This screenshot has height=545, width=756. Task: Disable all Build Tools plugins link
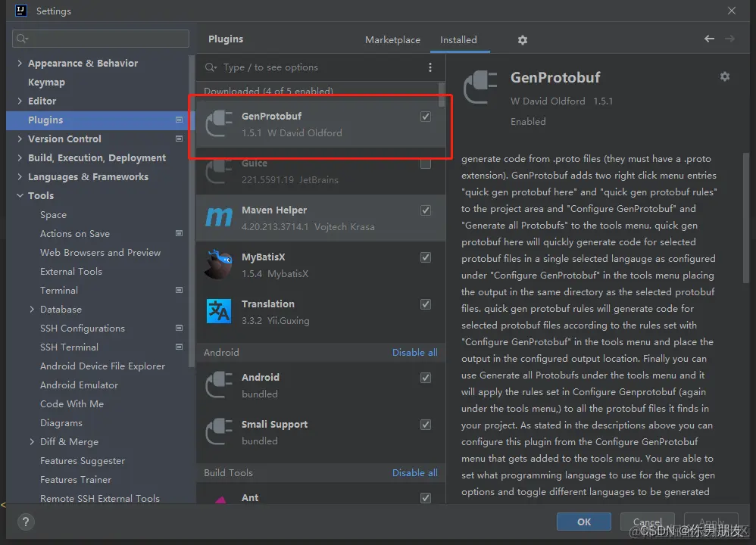pyautogui.click(x=414, y=473)
